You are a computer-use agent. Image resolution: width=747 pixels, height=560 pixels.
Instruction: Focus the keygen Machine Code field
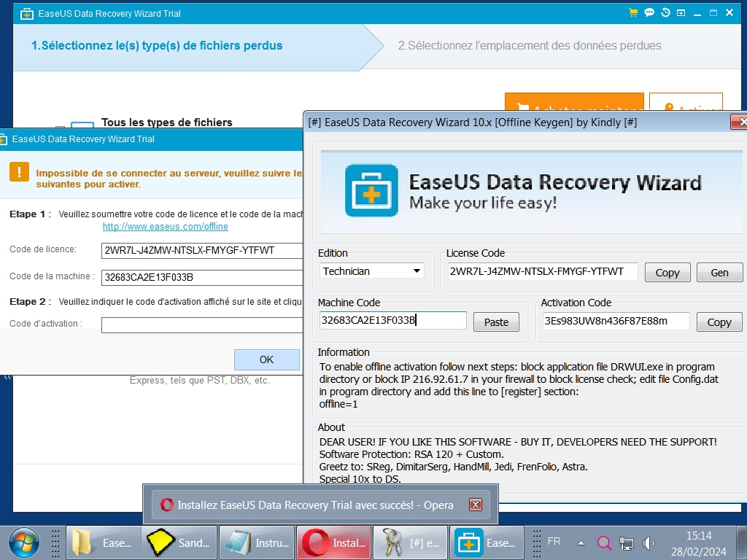[x=392, y=320]
